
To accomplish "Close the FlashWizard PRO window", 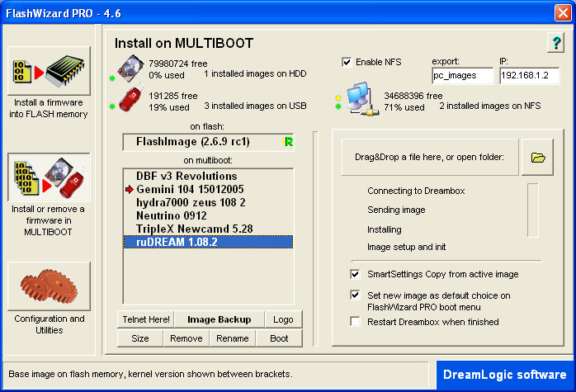I will pos(563,13).
